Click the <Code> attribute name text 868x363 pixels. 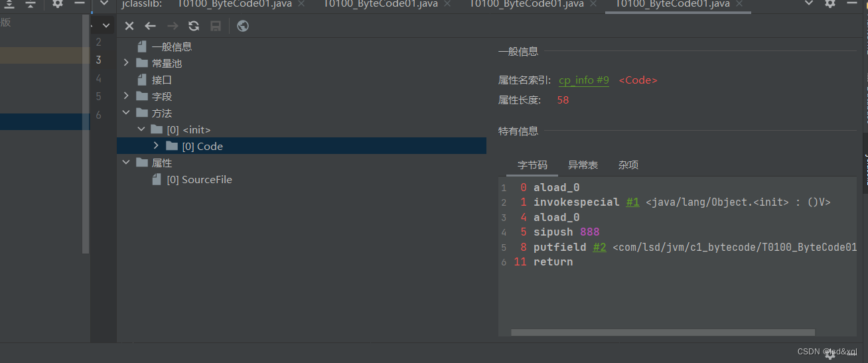[x=638, y=80]
